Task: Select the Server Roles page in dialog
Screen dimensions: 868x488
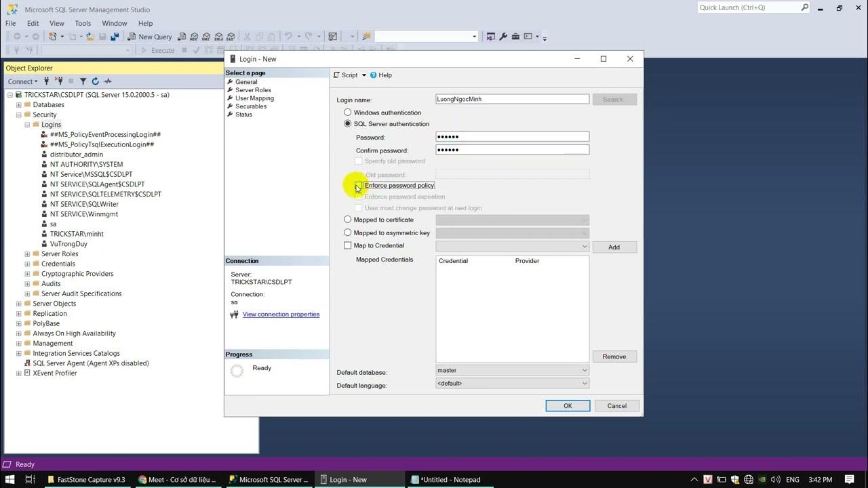Action: pos(253,90)
